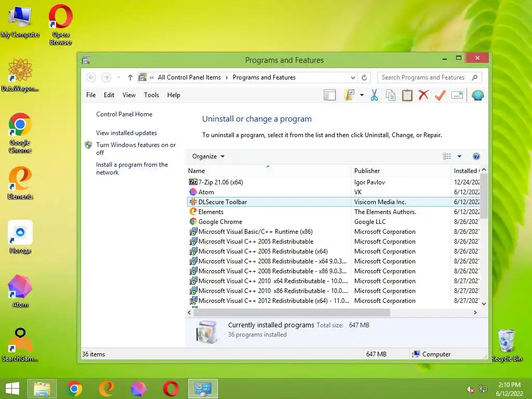Click Turn Windows features on or off
Viewport: 532px width, 399px height.
[136, 149]
